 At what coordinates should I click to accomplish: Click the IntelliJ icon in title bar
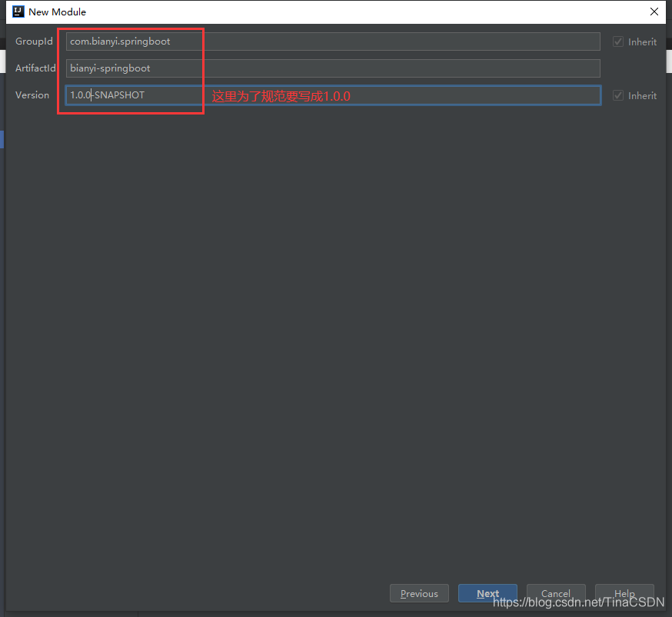[18, 12]
